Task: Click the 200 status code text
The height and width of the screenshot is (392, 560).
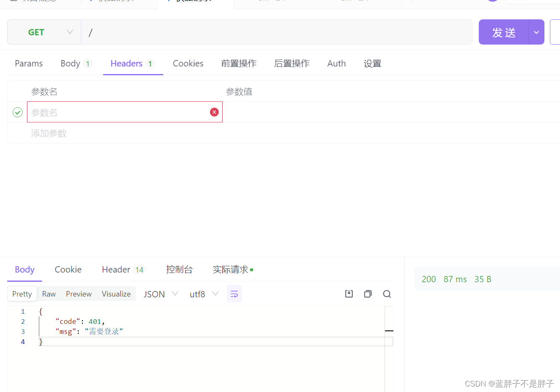Action: point(429,279)
